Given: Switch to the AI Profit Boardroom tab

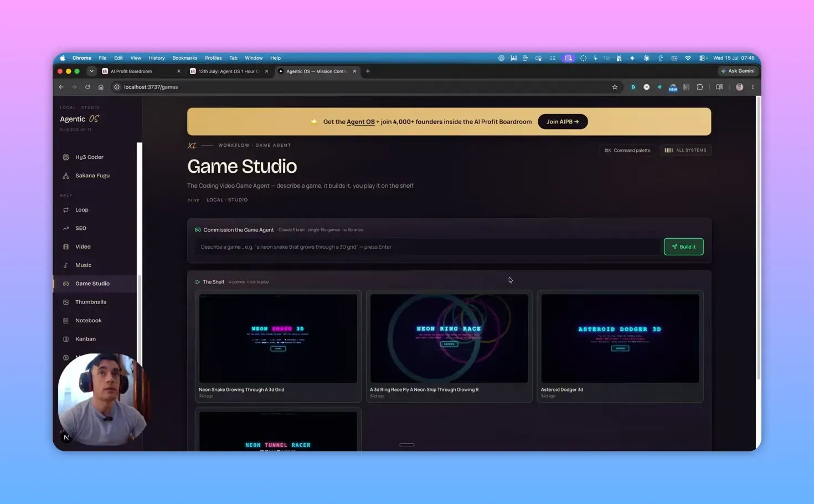Looking at the screenshot, I should (x=140, y=71).
